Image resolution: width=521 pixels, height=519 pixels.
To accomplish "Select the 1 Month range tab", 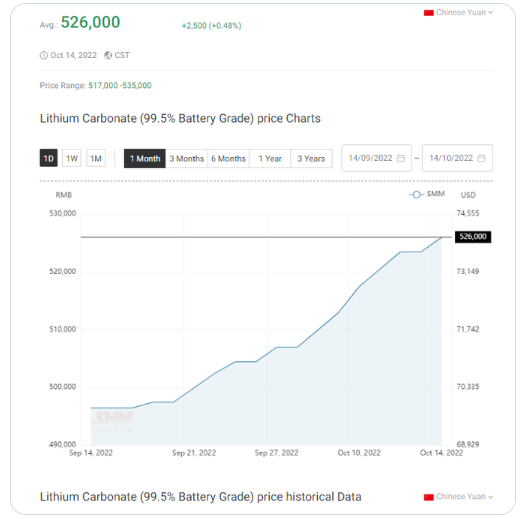I will (x=145, y=158).
